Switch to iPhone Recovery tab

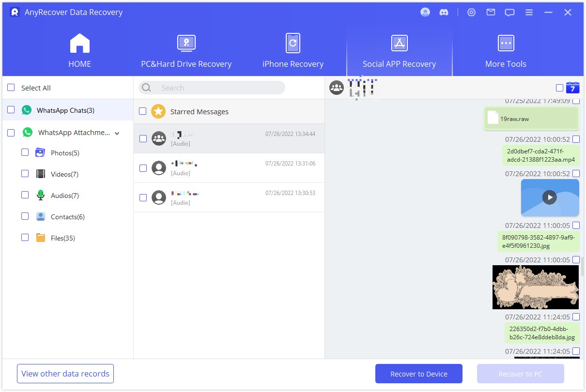click(293, 51)
